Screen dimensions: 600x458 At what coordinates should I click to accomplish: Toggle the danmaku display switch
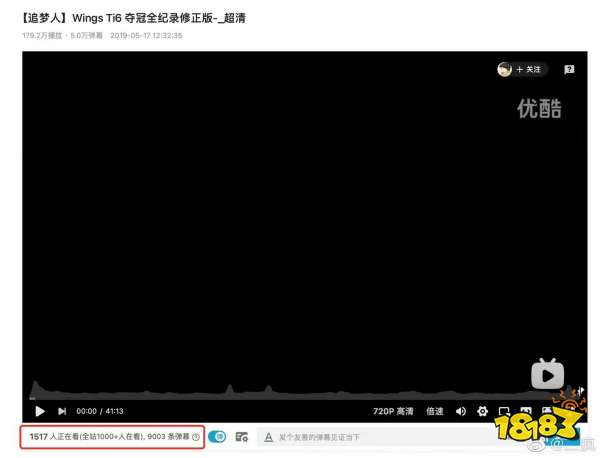[x=217, y=437]
